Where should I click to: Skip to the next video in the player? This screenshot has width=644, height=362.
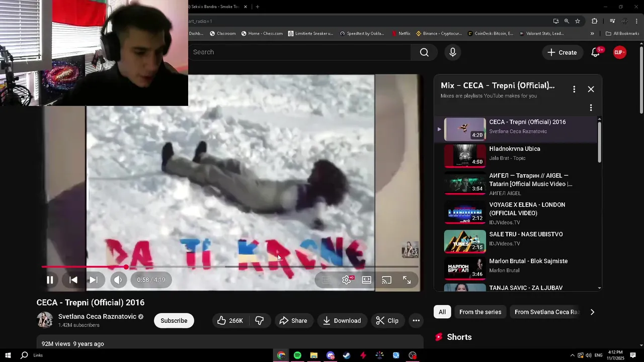point(94,280)
